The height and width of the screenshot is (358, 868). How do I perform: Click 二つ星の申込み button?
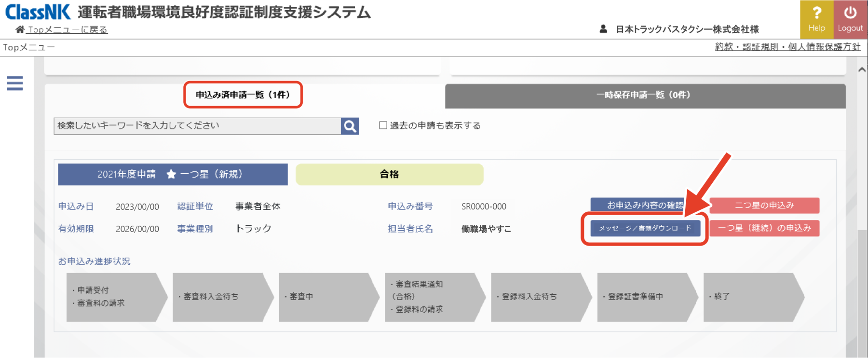(764, 205)
